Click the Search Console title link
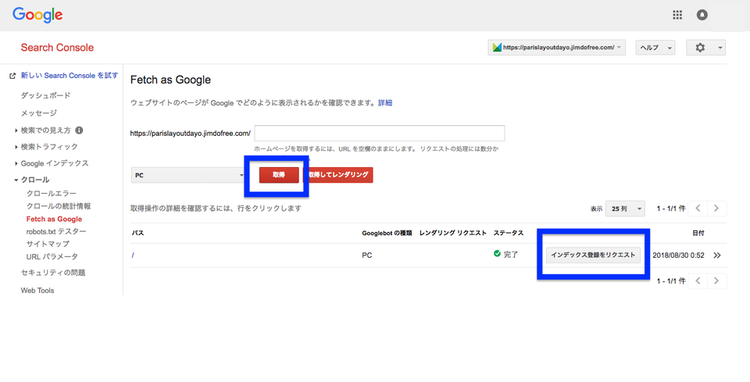The width and height of the screenshot is (750, 382). coord(57,47)
